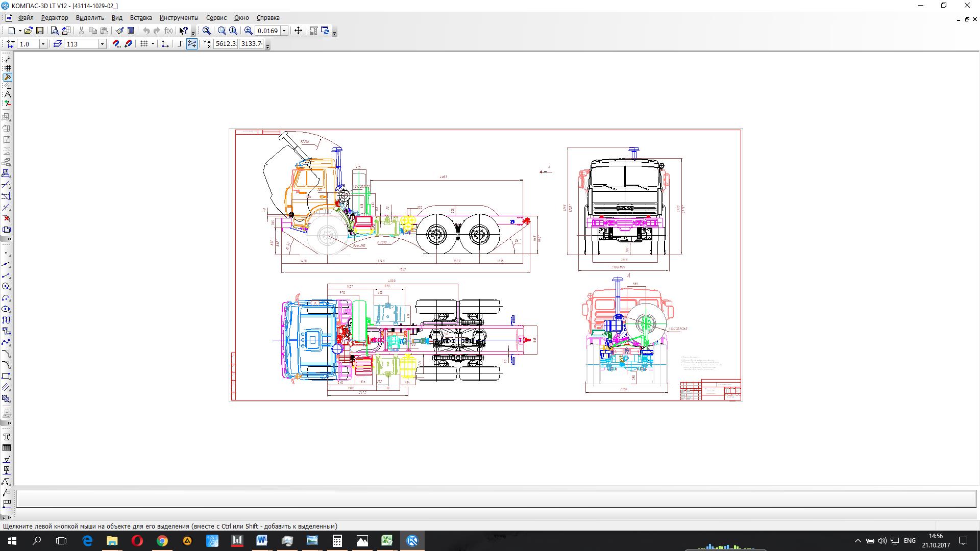Select the Circle drawing tool
This screenshot has height=551, width=980.
tap(6, 287)
